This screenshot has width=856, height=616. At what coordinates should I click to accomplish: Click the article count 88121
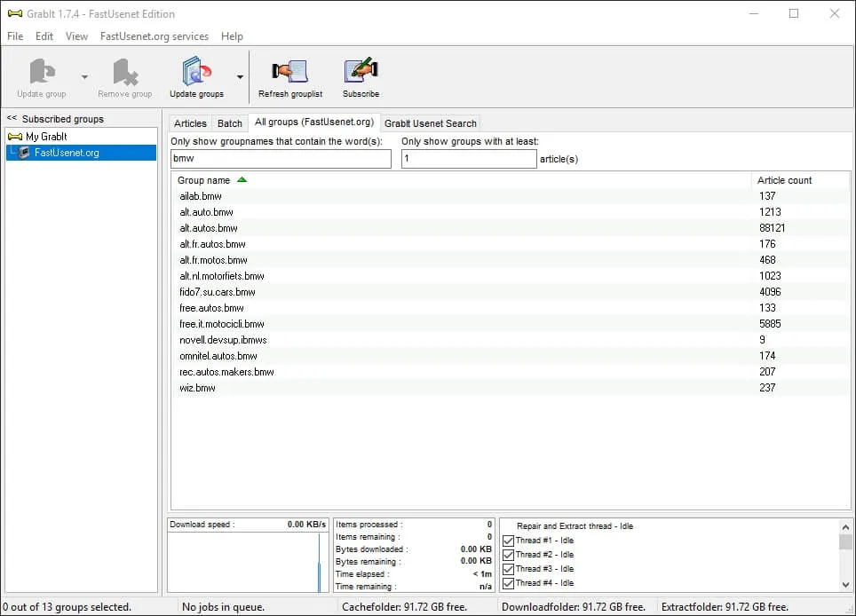click(x=772, y=228)
